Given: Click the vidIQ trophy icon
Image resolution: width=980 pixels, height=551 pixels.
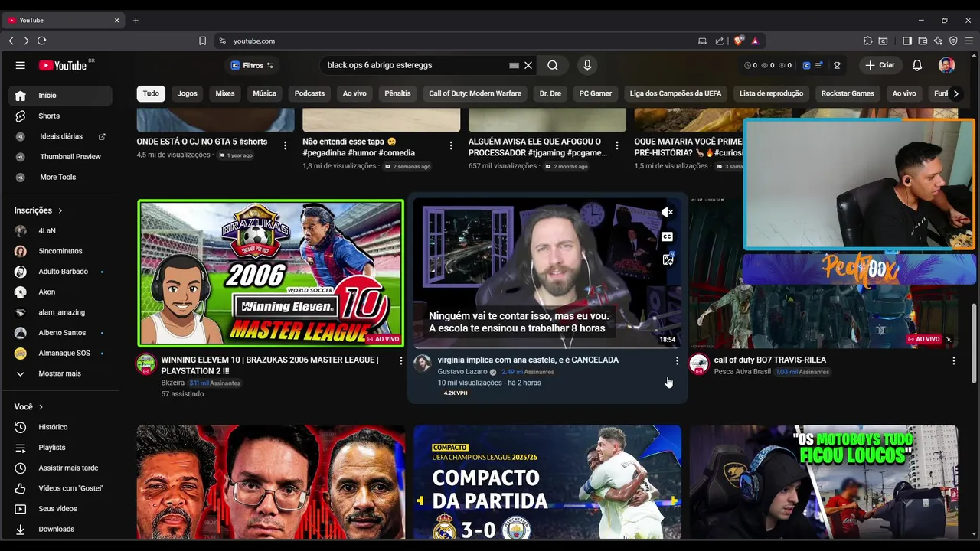Looking at the screenshot, I should tap(837, 65).
